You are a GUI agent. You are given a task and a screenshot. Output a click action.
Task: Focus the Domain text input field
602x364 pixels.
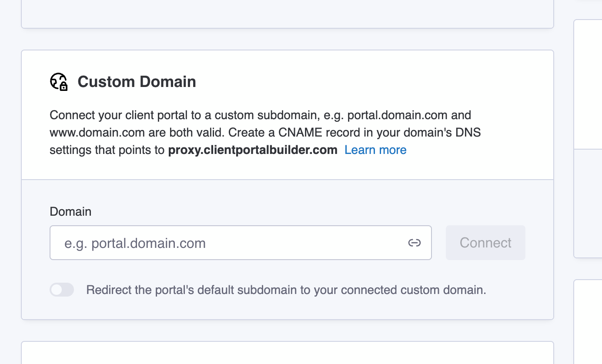pos(231,243)
